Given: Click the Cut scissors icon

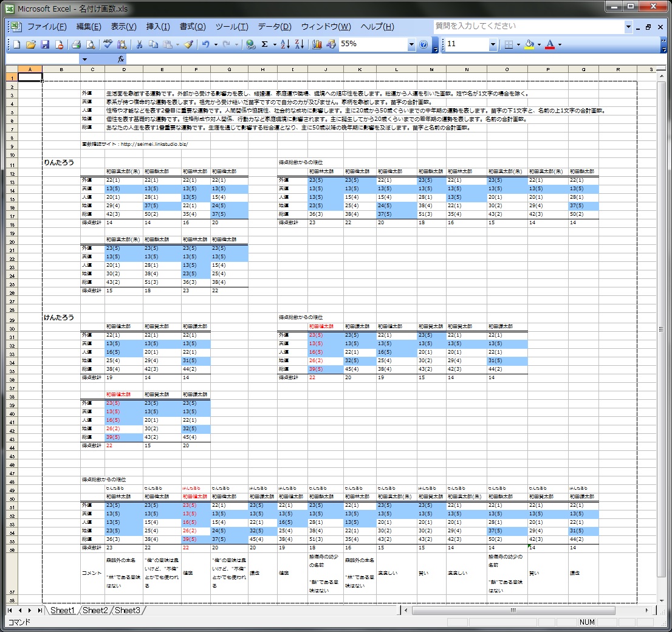Looking at the screenshot, I should pos(139,44).
